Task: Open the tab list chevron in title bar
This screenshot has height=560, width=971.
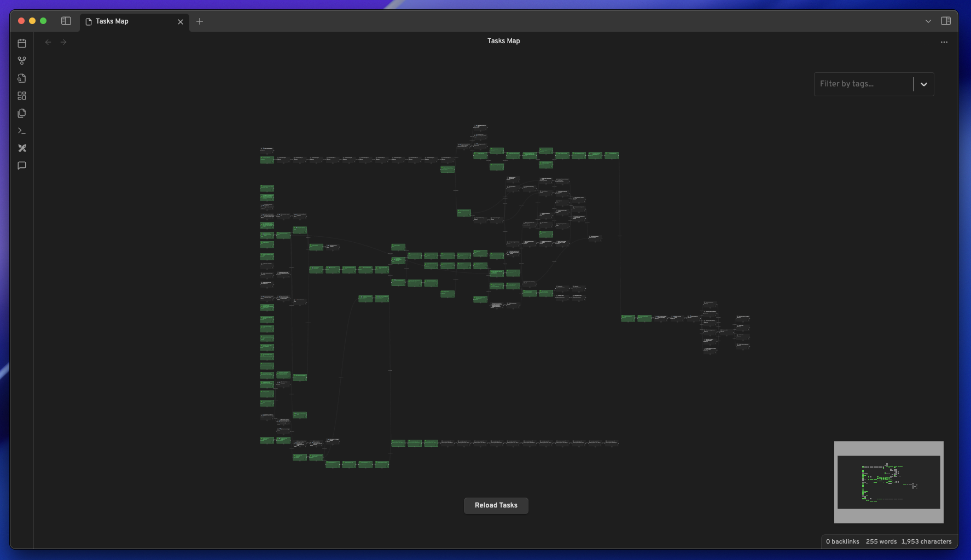Action: click(928, 21)
